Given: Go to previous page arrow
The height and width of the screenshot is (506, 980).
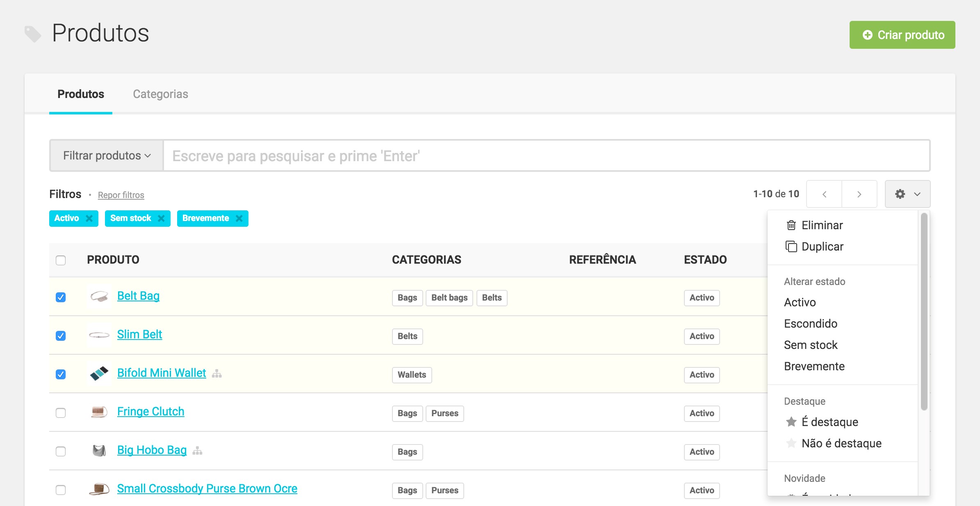Looking at the screenshot, I should 824,194.
